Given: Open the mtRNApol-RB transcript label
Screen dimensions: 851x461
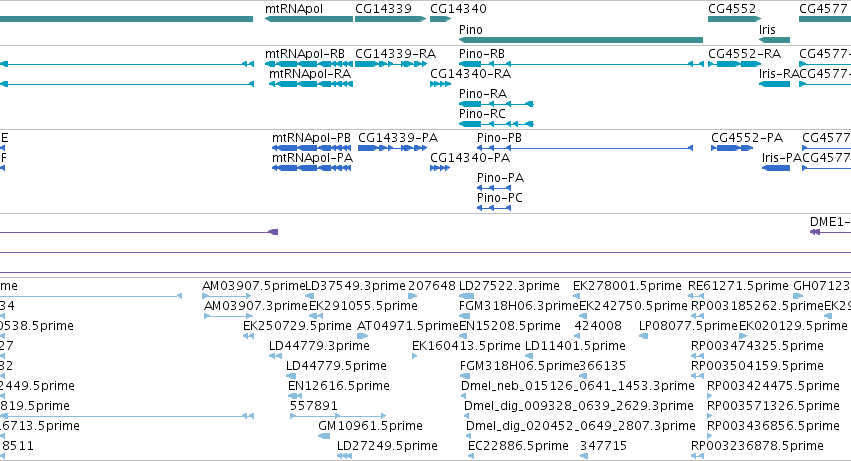Looking at the screenshot, I should click(x=304, y=54).
